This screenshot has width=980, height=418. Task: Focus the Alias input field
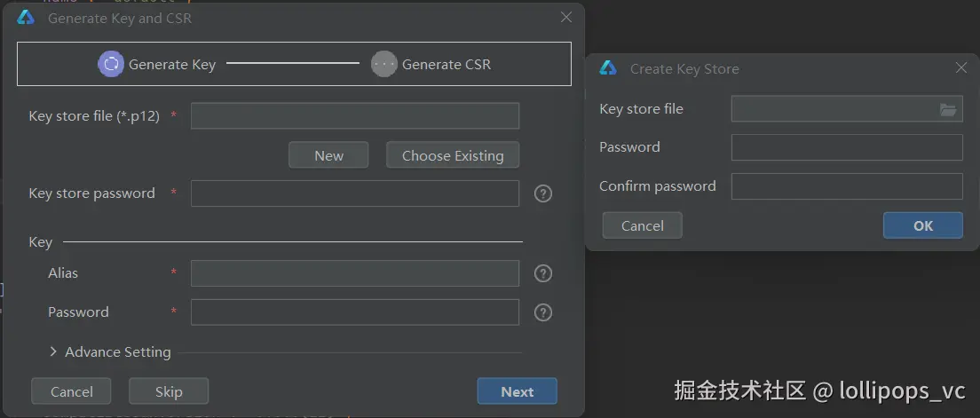click(355, 273)
